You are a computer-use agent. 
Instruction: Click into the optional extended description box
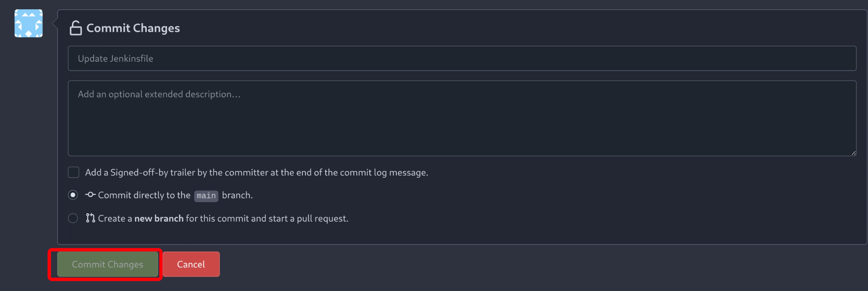click(x=462, y=118)
